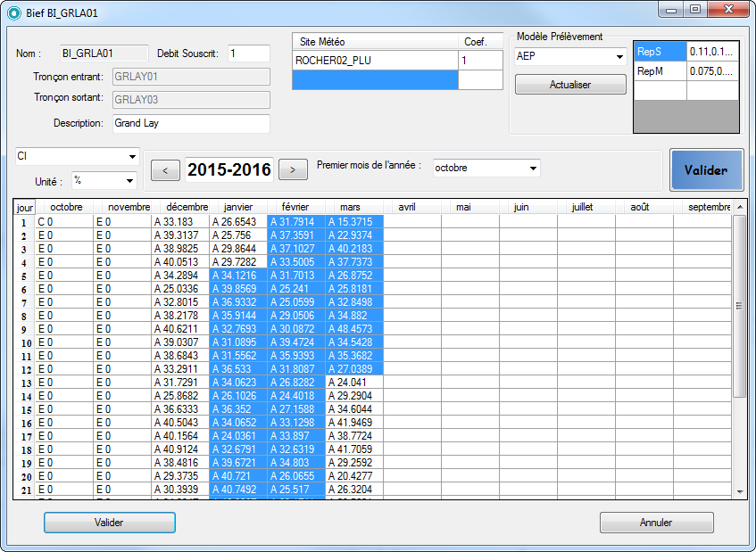
Task: Select the mars cell A 24.041
Action: click(x=354, y=383)
